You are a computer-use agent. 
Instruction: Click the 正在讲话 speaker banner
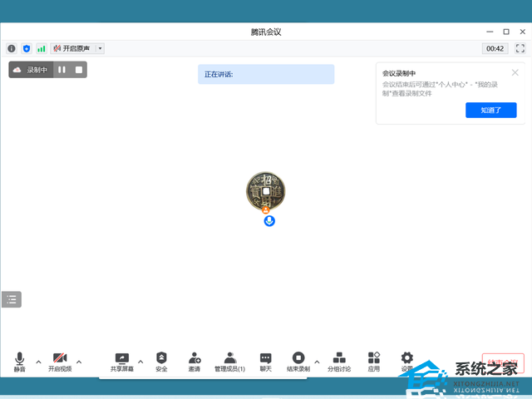[266, 74]
